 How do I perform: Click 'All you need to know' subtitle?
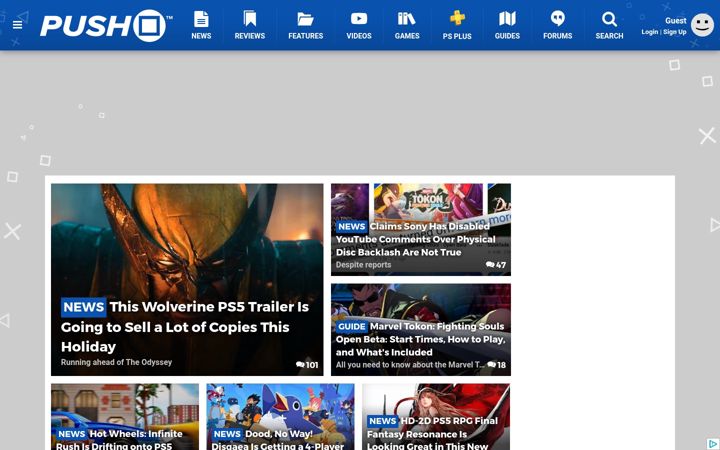click(x=410, y=365)
